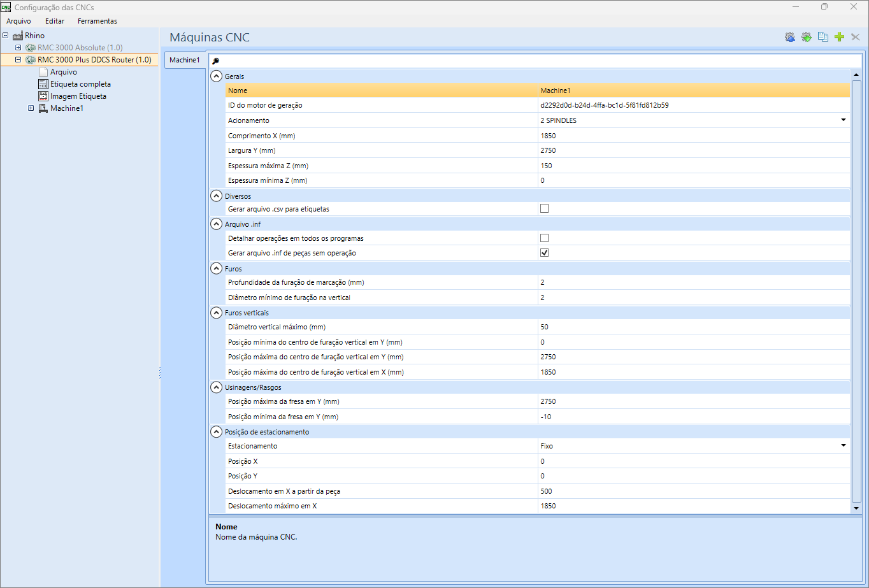The width and height of the screenshot is (869, 588).
Task: Open the Estacionamento dropdown arrow
Action: coord(844,445)
